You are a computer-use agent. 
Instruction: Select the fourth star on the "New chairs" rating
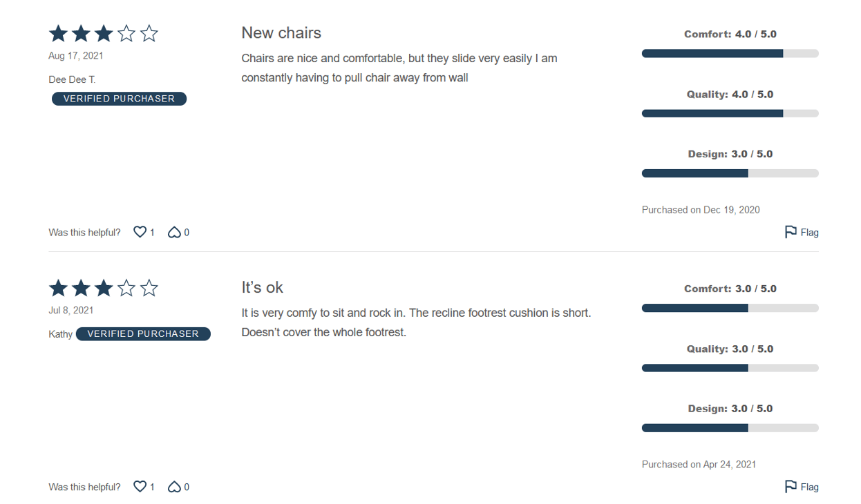pos(126,32)
